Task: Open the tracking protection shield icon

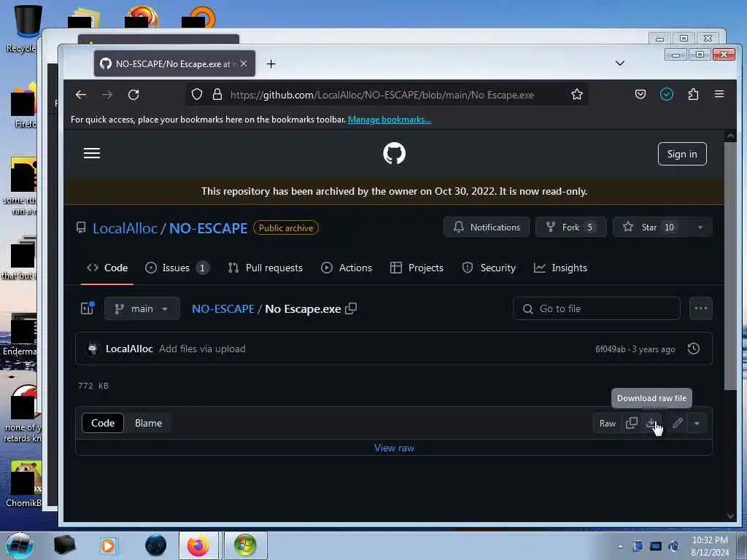Action: (197, 94)
